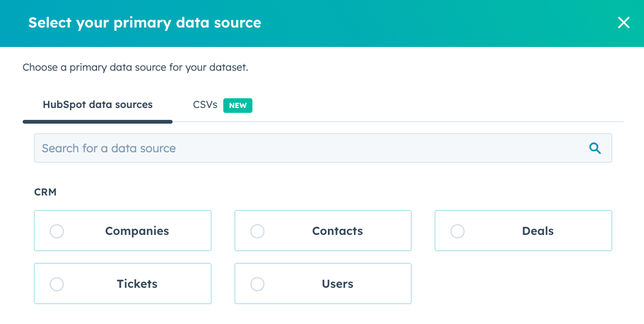Select the Tickets radio button
Image resolution: width=644 pixels, height=324 pixels.
[x=57, y=284]
